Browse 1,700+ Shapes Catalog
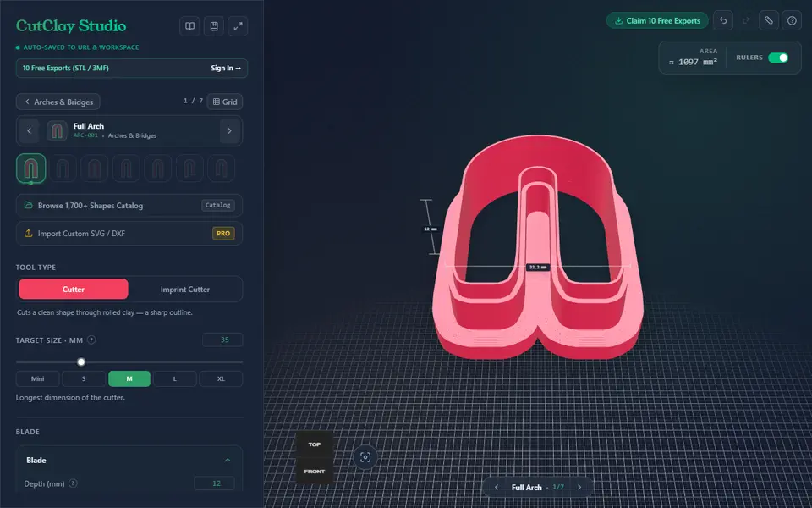 coord(129,205)
